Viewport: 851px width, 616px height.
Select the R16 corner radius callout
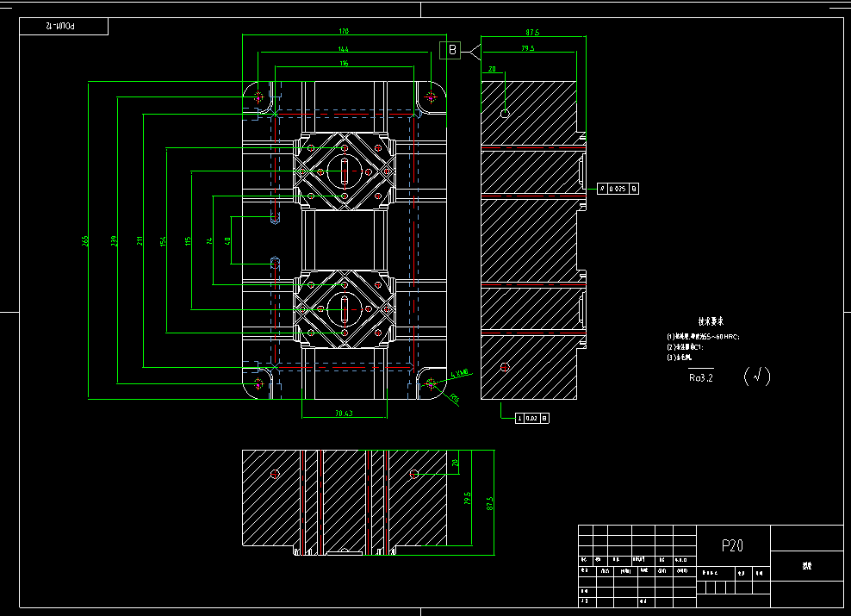(x=455, y=400)
